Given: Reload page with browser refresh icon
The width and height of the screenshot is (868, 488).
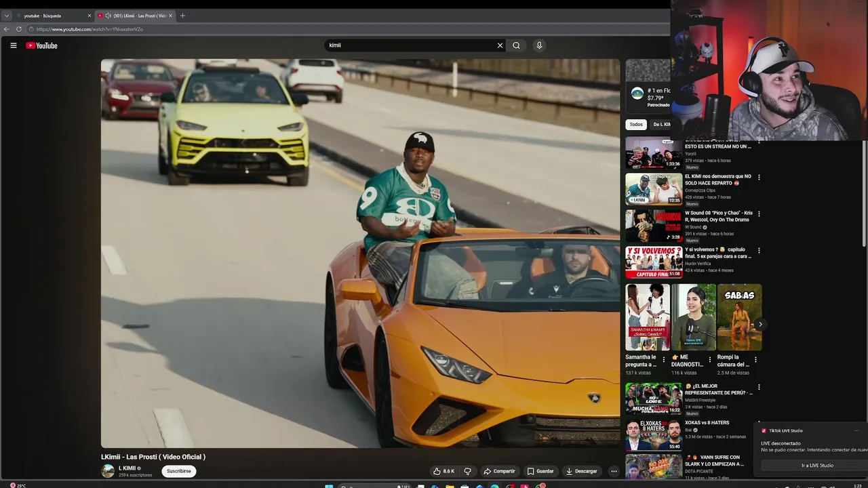Looking at the screenshot, I should [x=19, y=29].
